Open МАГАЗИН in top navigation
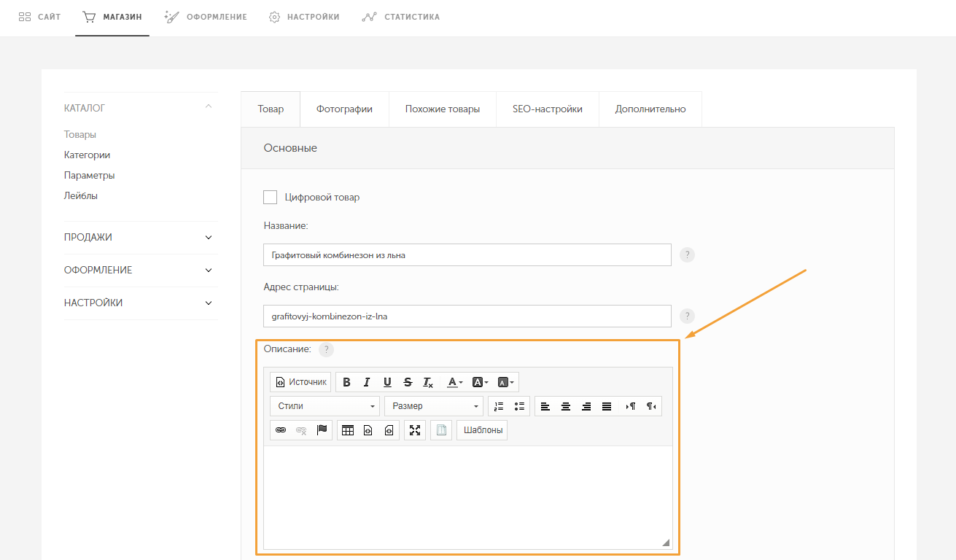956x560 pixels. tap(112, 17)
